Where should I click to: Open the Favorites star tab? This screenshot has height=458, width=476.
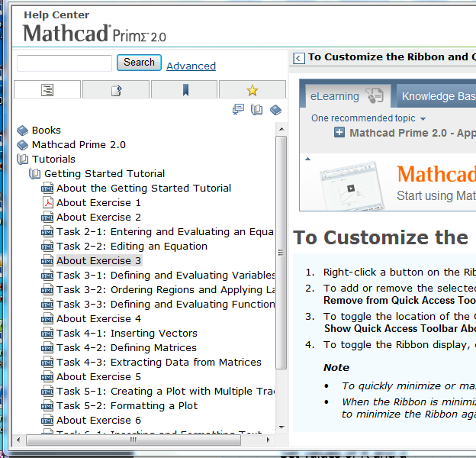(252, 89)
